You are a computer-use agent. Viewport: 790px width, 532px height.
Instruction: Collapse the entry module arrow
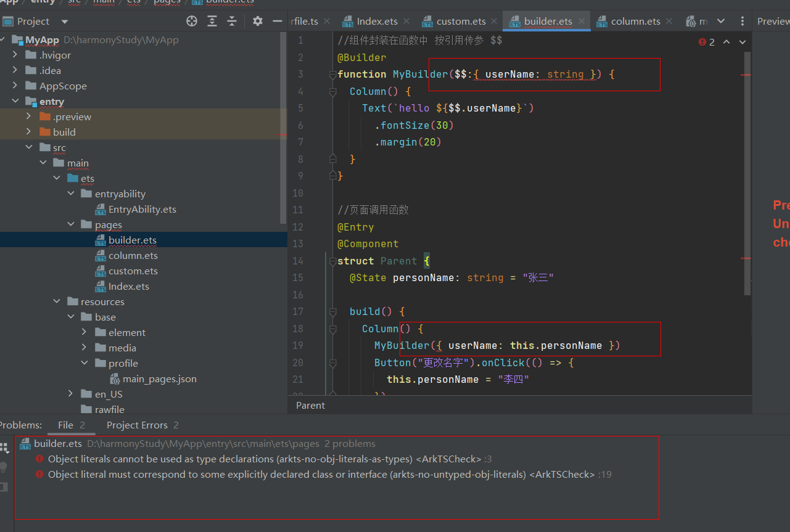click(15, 101)
